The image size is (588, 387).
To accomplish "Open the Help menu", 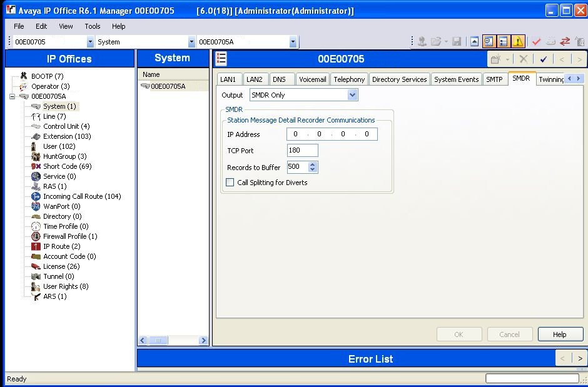I will pos(118,26).
